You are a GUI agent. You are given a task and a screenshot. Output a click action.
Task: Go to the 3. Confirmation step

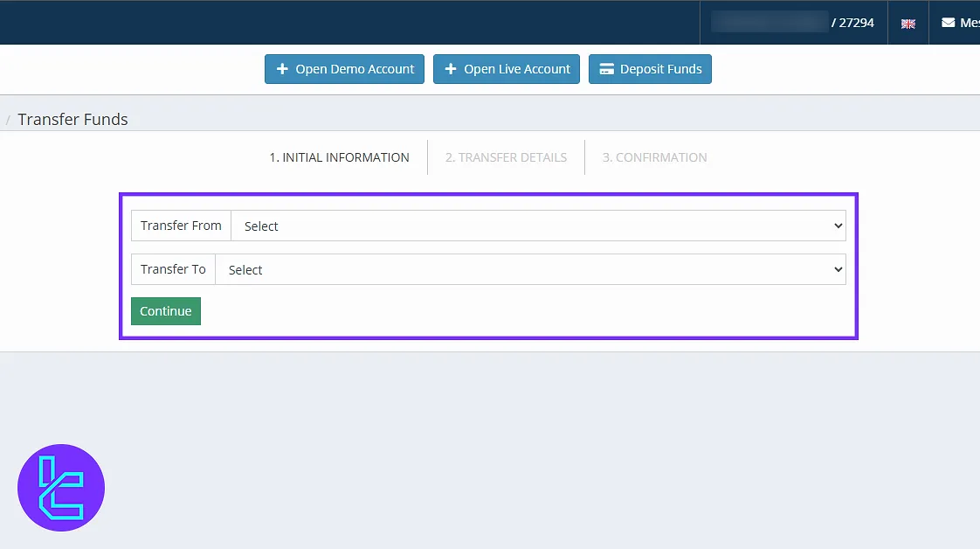654,157
